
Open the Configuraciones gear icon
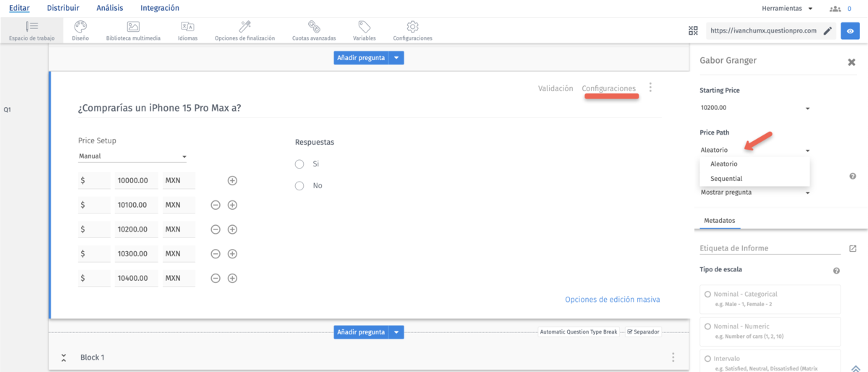tap(412, 27)
